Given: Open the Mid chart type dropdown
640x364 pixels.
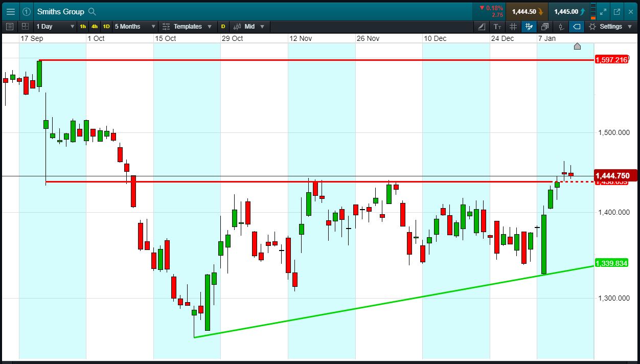Looking at the screenshot, I should (x=249, y=27).
